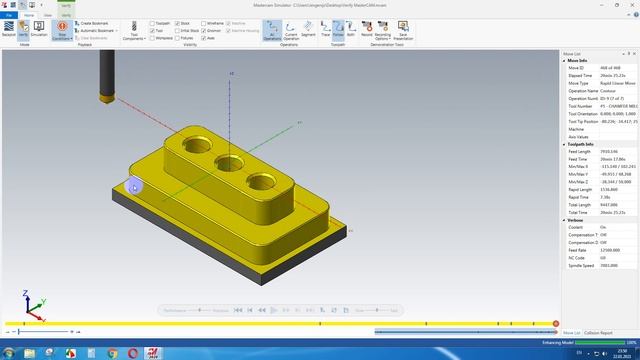Click the middle marker on yellow timeline
The height and width of the screenshot is (360, 640).
[320, 324]
